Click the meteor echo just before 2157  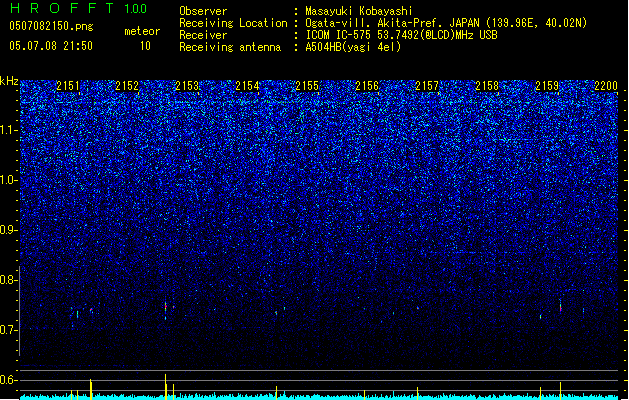pos(418,308)
